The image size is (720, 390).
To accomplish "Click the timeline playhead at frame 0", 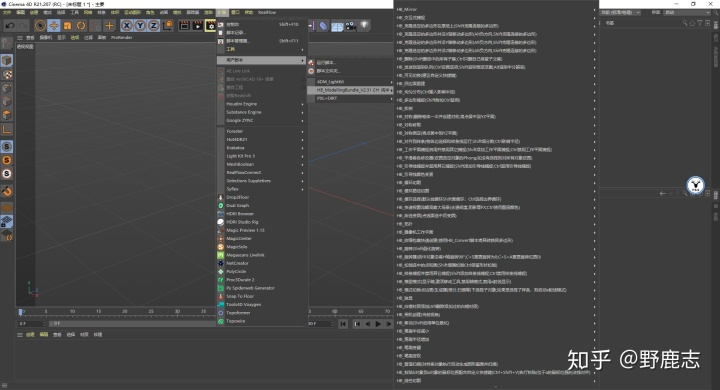I will [x=21, y=312].
